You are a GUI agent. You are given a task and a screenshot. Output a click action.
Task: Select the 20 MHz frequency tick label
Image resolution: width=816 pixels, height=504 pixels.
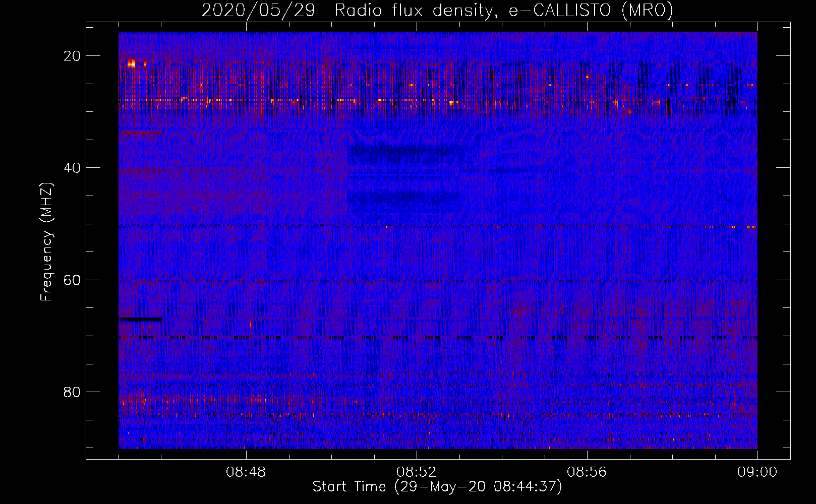(72, 56)
